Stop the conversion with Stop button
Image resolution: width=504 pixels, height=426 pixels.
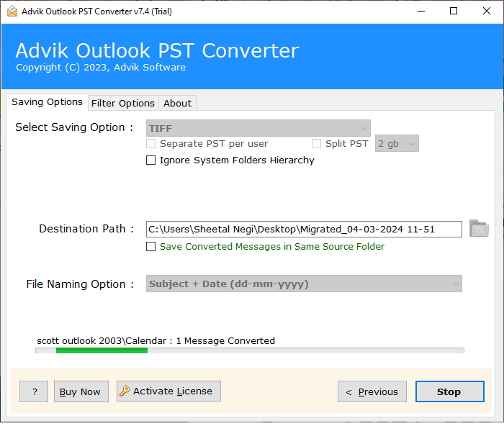(450, 391)
